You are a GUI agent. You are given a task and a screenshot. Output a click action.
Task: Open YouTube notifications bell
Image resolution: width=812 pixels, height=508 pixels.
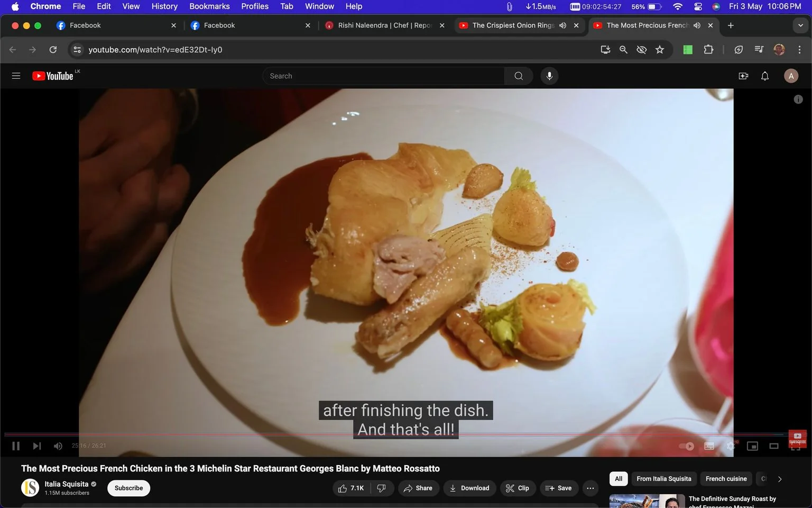click(x=765, y=76)
